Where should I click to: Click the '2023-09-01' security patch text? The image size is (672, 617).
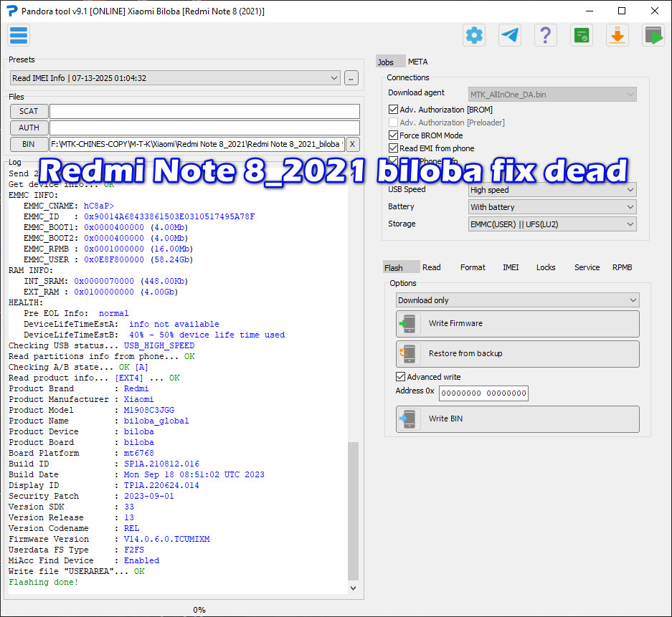tap(149, 496)
